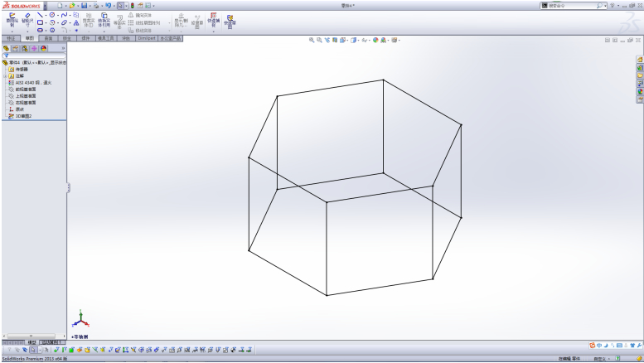Click the feature tree horizontal scrollbar
The width and height of the screenshot is (644, 363).
pyautogui.click(x=31, y=336)
